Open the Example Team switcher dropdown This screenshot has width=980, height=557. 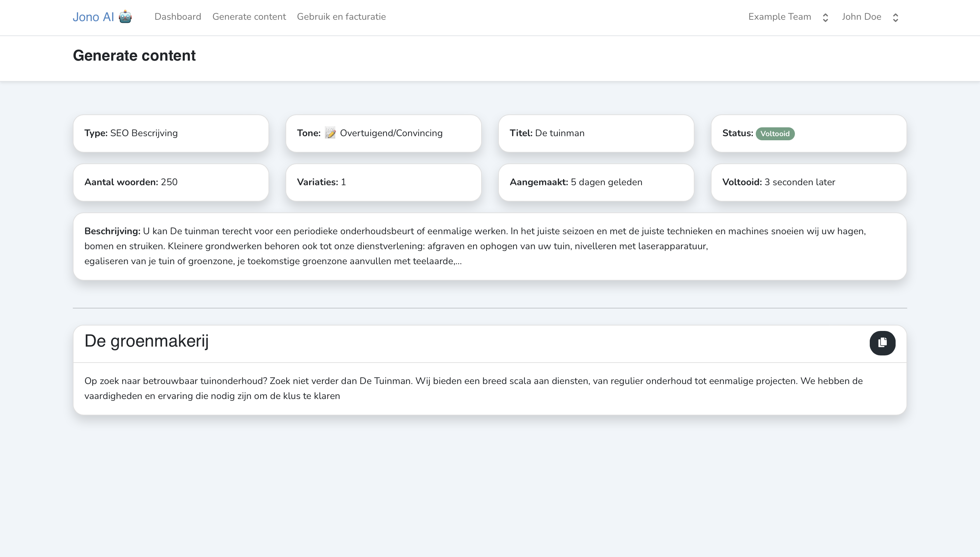pos(780,17)
